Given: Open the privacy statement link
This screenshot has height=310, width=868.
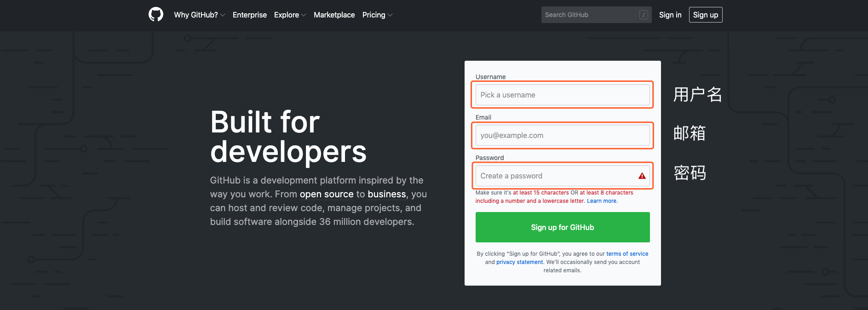Looking at the screenshot, I should 520,262.
